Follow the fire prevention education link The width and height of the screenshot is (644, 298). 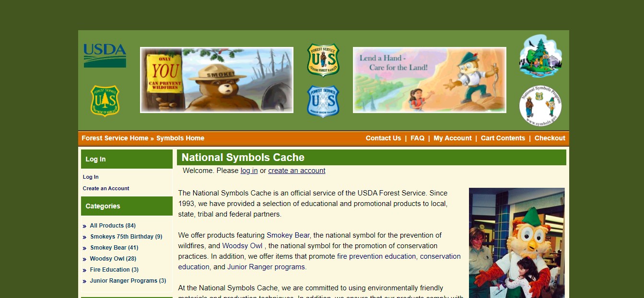376,256
